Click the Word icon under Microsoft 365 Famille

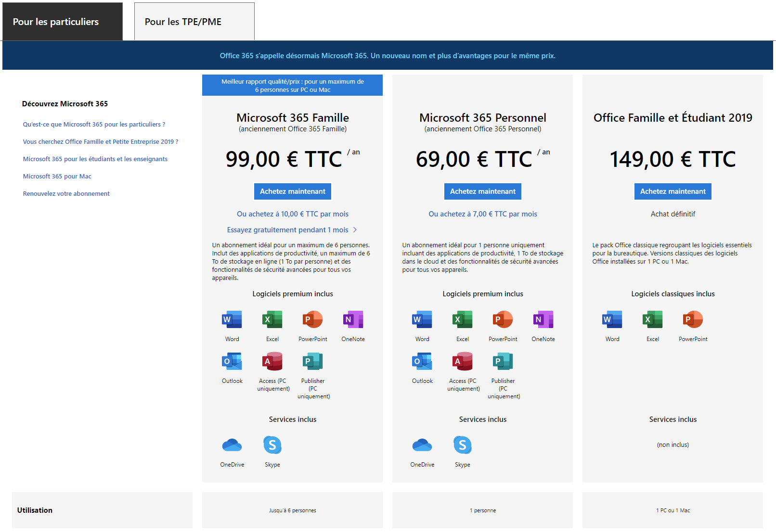coord(232,319)
